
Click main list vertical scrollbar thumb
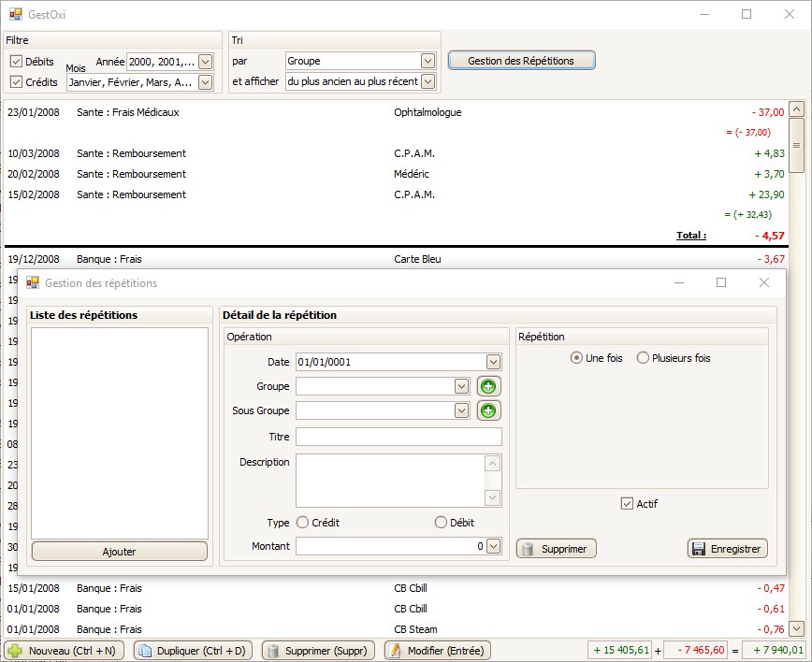(x=796, y=145)
